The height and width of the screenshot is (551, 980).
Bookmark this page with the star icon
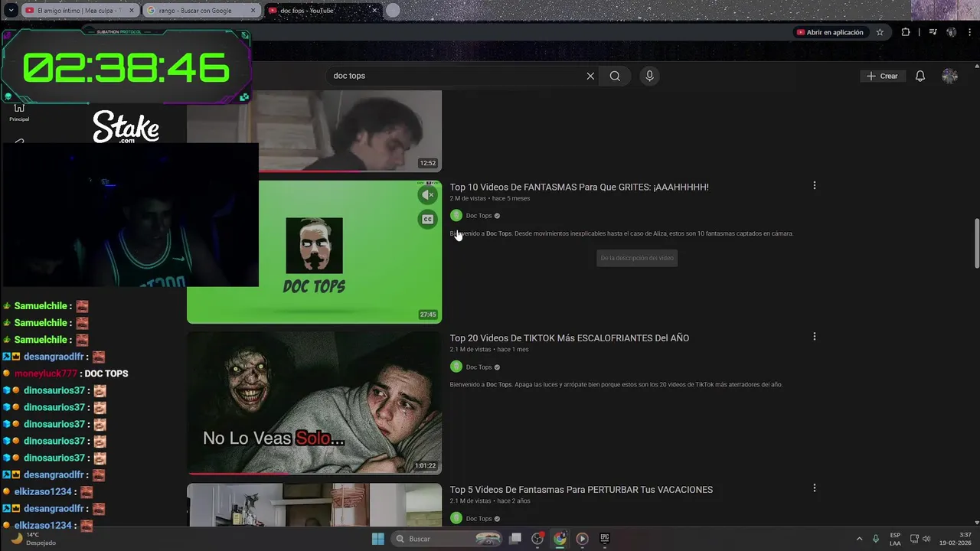click(x=880, y=32)
